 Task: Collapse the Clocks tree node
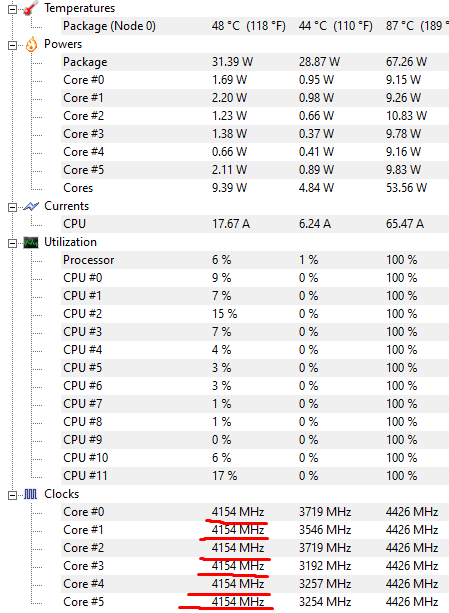(13, 495)
